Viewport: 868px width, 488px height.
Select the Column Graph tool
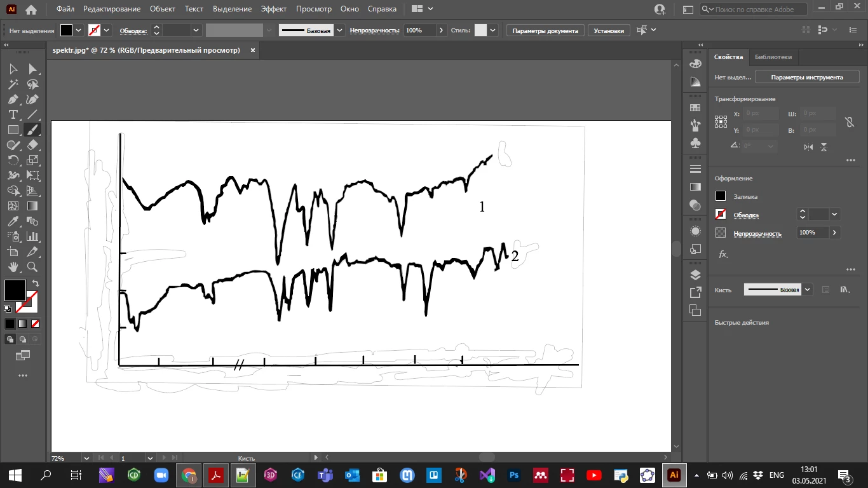point(32,236)
